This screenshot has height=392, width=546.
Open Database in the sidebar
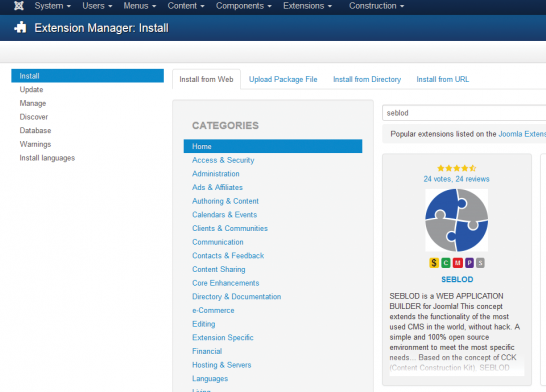tap(35, 131)
